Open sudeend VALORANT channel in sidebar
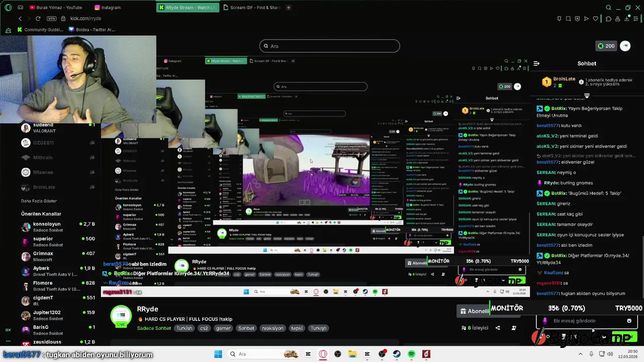The width and height of the screenshot is (644, 362). coord(58,128)
